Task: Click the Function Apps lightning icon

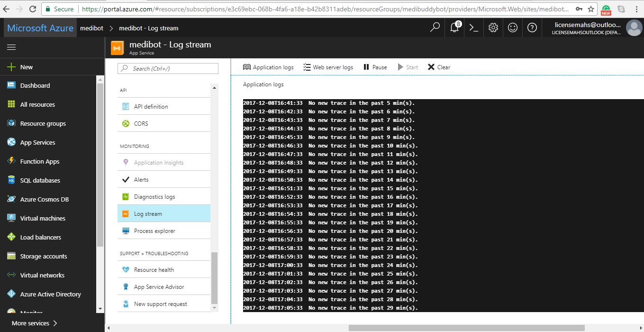Action: (11, 161)
